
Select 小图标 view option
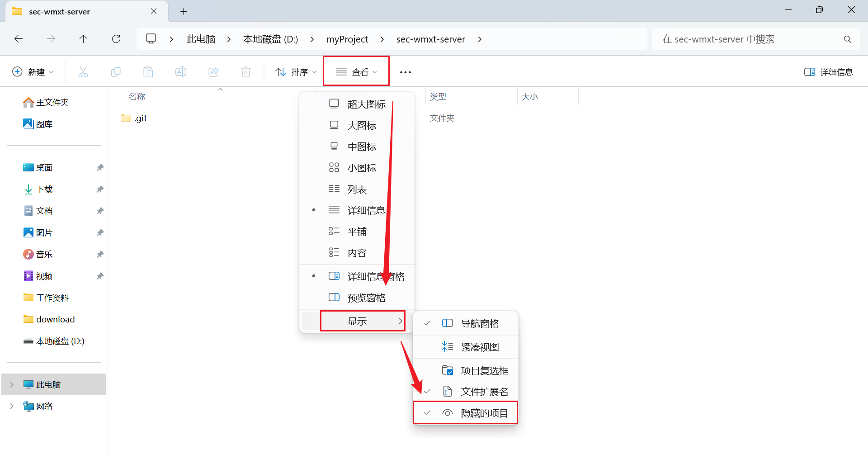[x=357, y=168]
